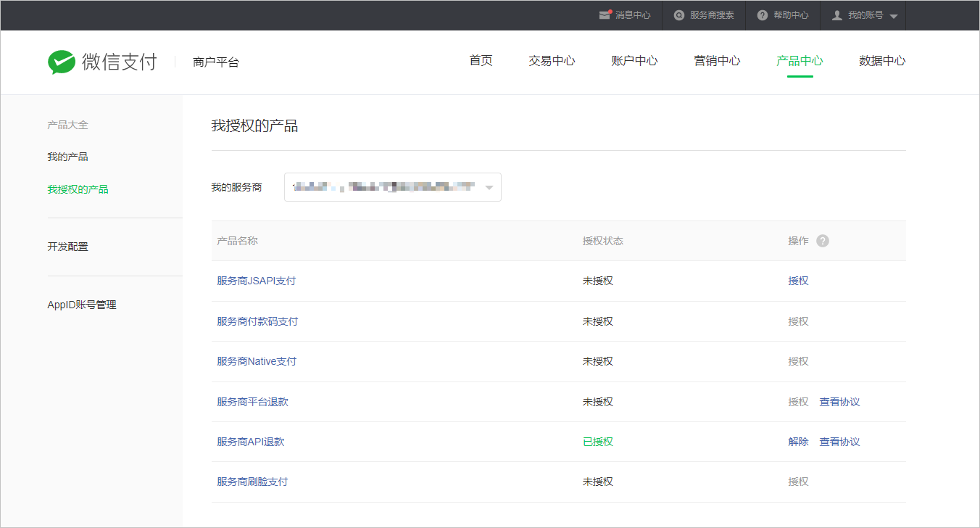Open the 我的服务商 dropdown selector

tap(393, 187)
